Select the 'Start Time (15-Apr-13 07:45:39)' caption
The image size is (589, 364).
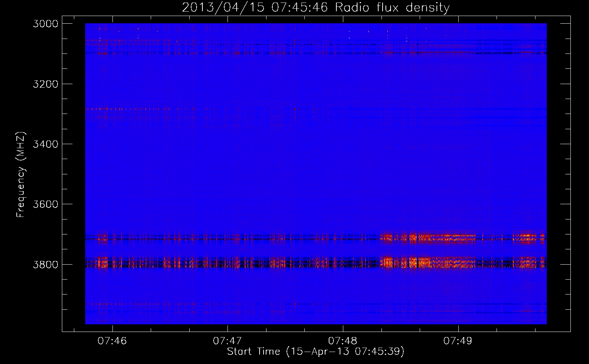316,352
